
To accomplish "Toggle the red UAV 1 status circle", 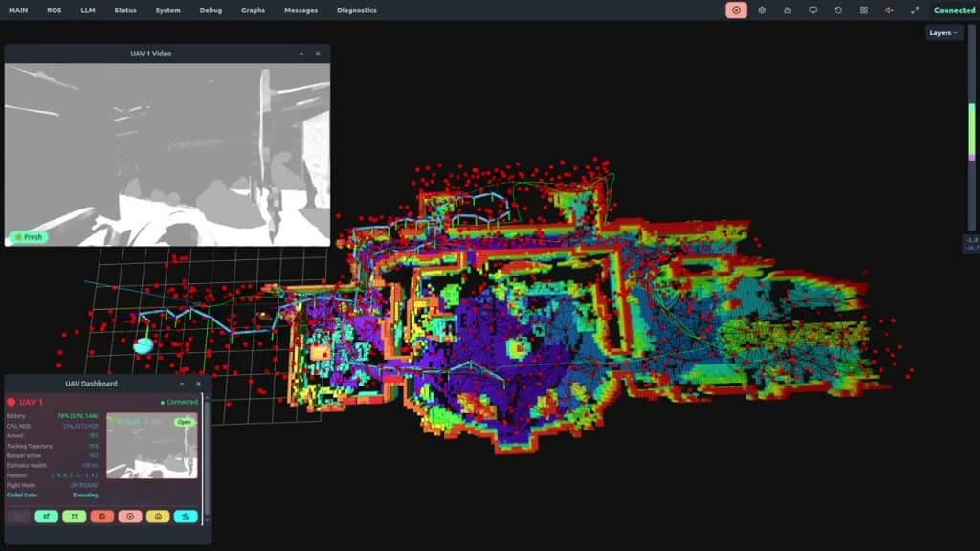I will coord(11,402).
